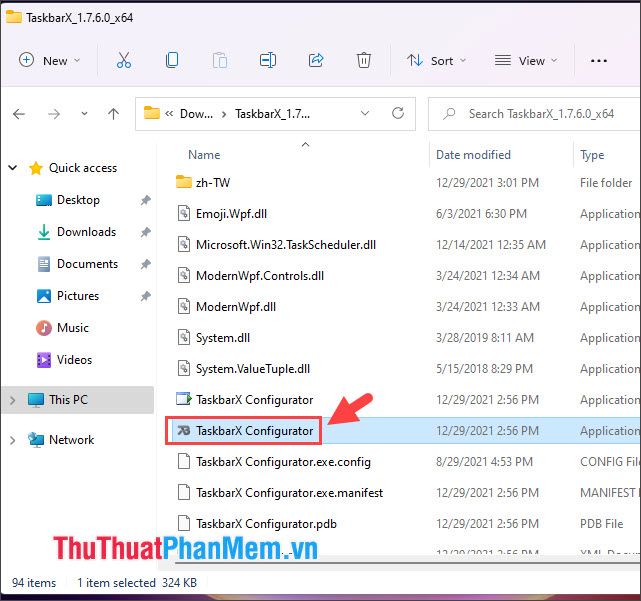Click the File folder type cell

point(606,182)
